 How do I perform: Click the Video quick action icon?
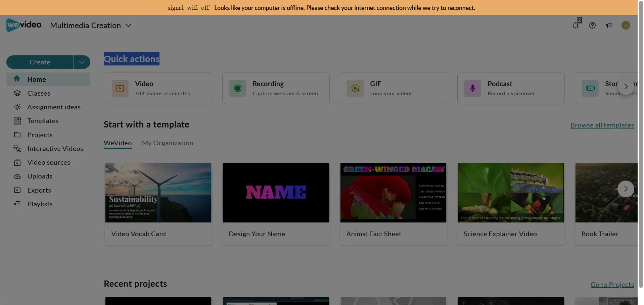pyautogui.click(x=120, y=88)
